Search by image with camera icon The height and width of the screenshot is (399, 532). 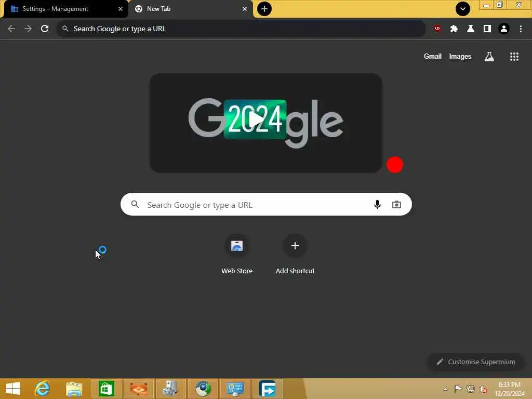click(x=396, y=204)
